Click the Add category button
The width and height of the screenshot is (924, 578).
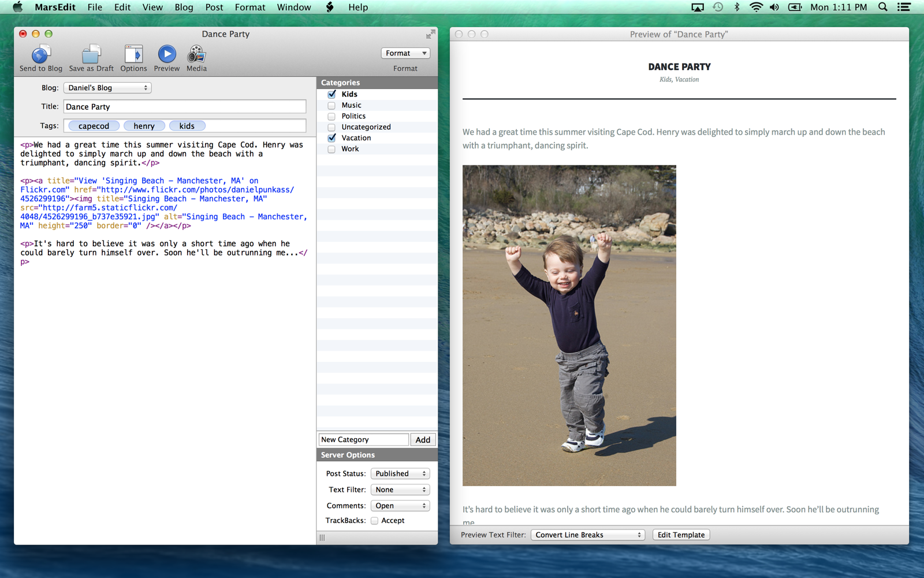423,440
